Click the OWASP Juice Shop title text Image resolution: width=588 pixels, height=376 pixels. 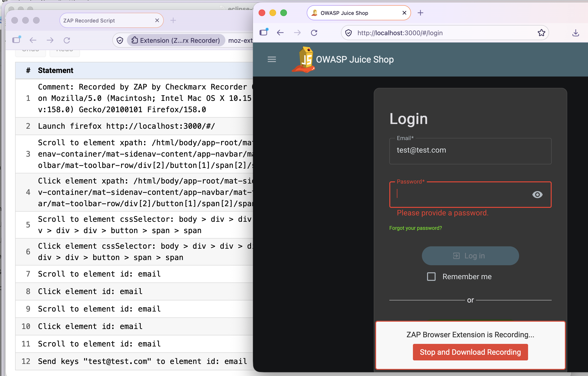tap(355, 60)
